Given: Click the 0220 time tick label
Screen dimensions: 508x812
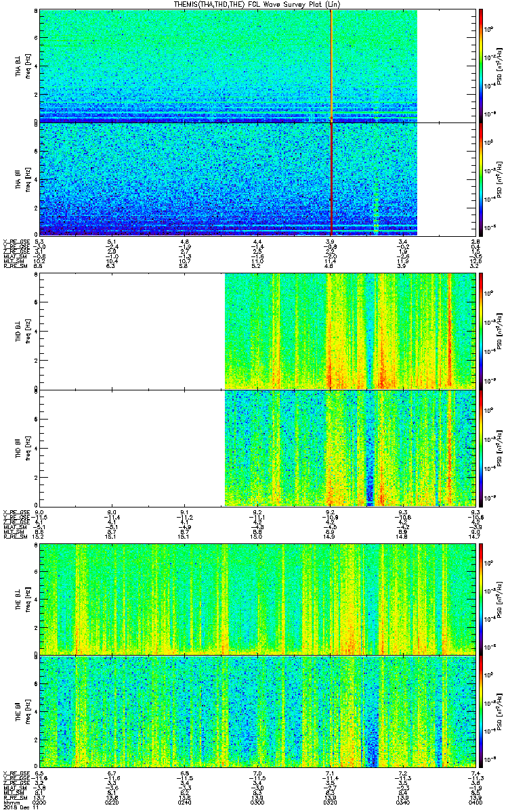Looking at the screenshot, I should (112, 801).
